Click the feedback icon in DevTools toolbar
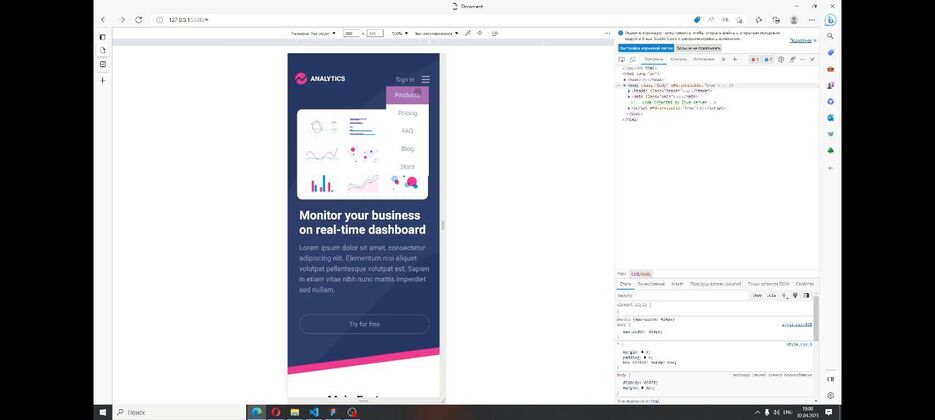 [x=792, y=59]
